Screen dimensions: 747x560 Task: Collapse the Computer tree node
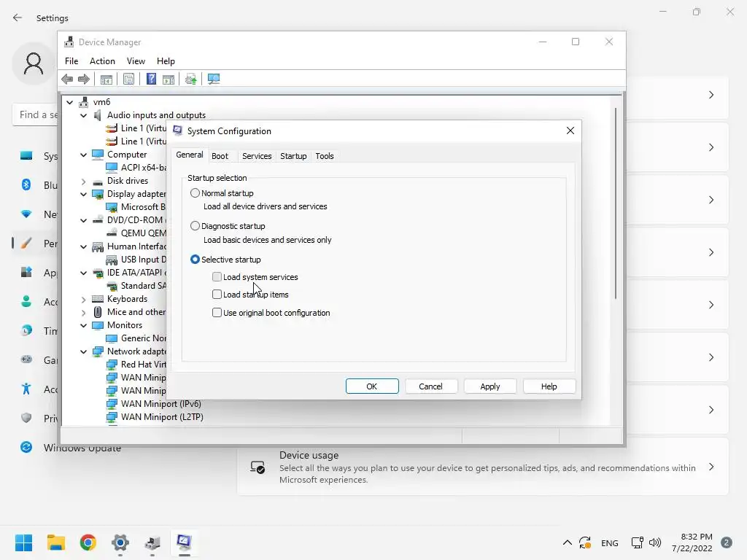83,155
